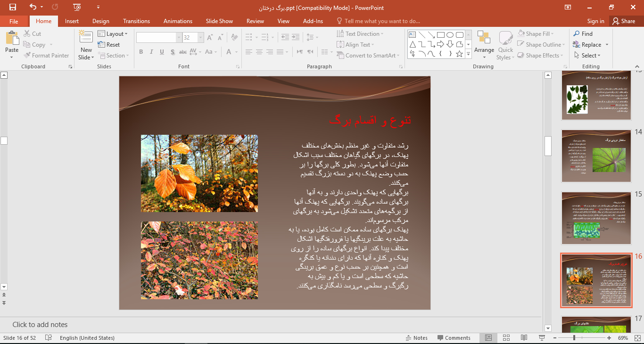Open the Shape Outline dropdown

coord(541,45)
